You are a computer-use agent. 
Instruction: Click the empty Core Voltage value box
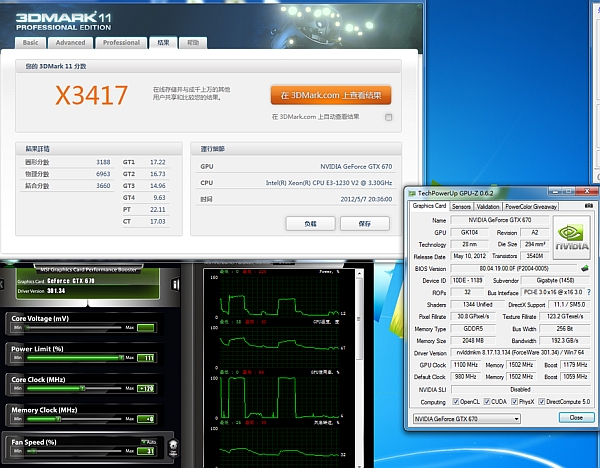146,328
